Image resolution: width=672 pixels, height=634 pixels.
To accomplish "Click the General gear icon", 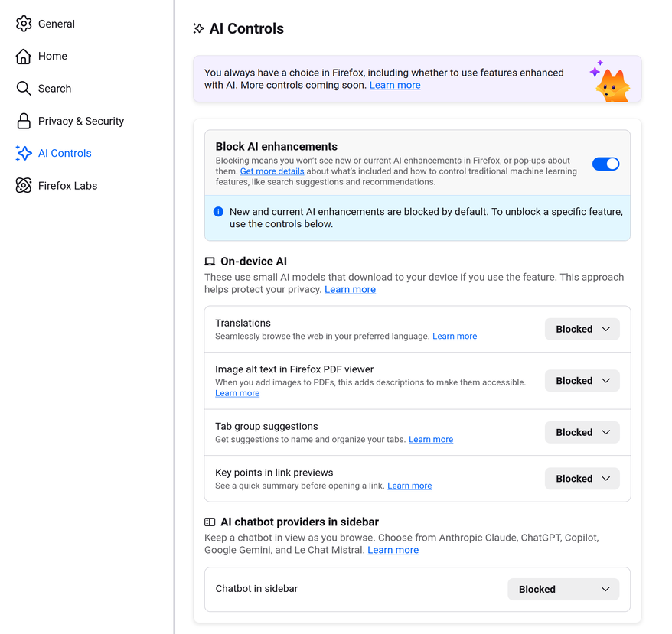I will (24, 24).
